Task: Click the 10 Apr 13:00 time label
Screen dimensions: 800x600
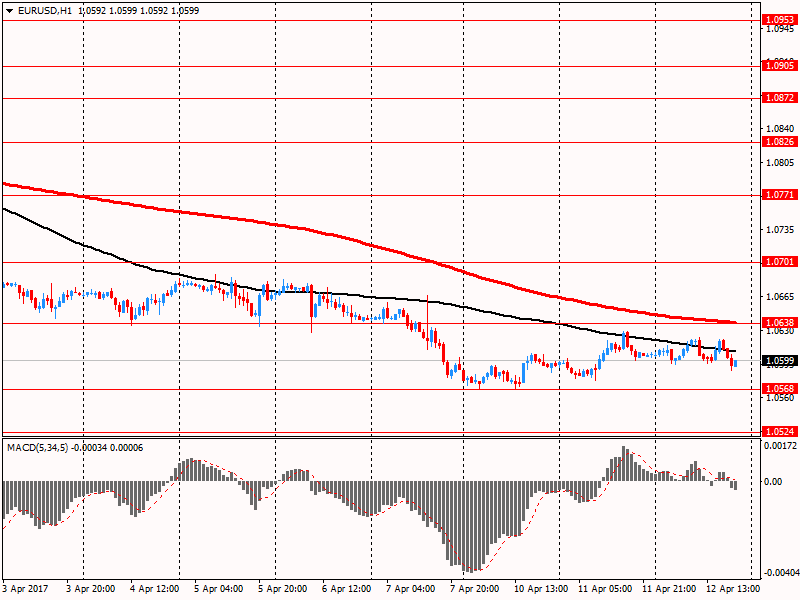Action: click(541, 589)
